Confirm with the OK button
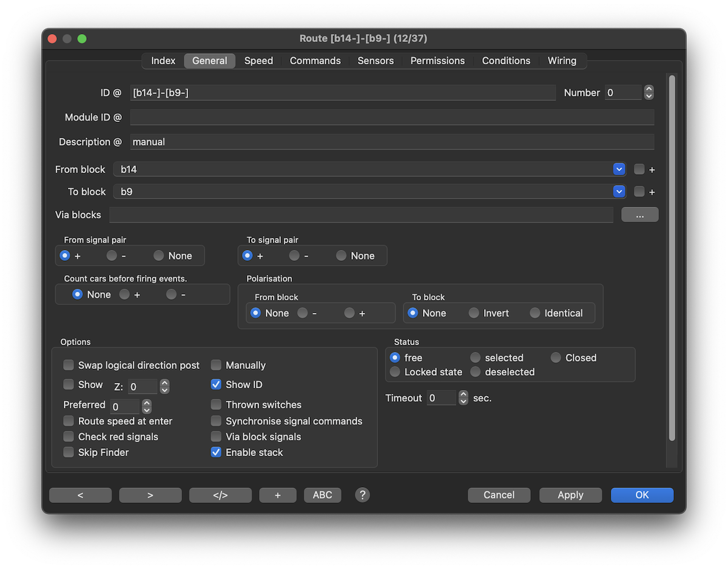The image size is (728, 569). pos(642,495)
